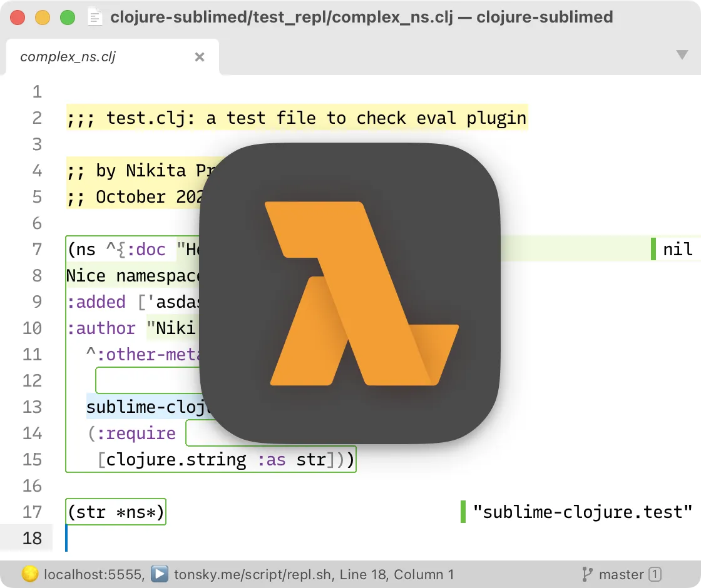Click the Line 18, Column 1 indicator

point(397,574)
